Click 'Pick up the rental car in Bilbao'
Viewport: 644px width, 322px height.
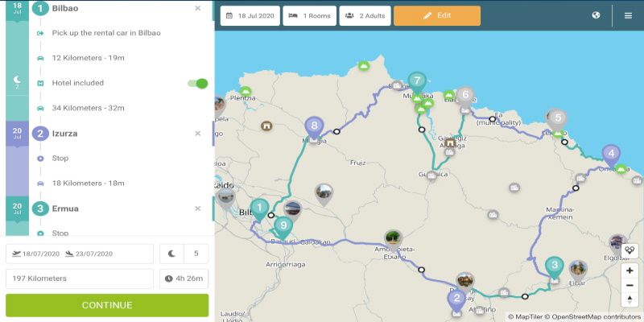(x=106, y=33)
